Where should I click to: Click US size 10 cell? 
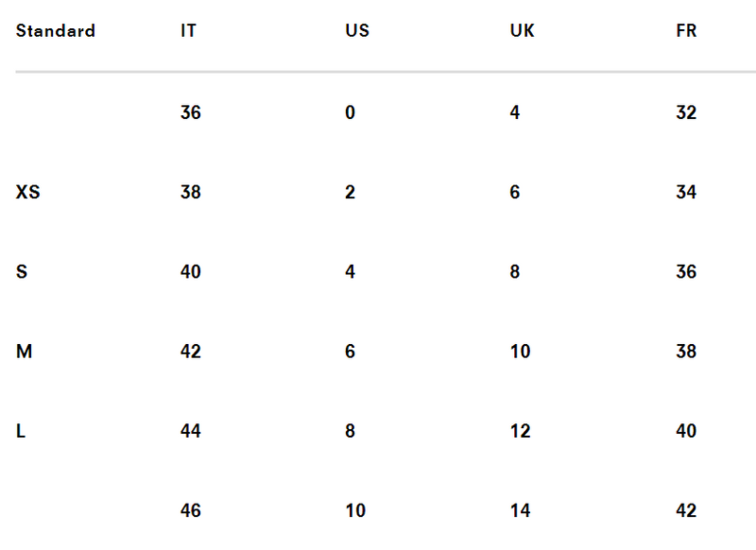point(355,510)
